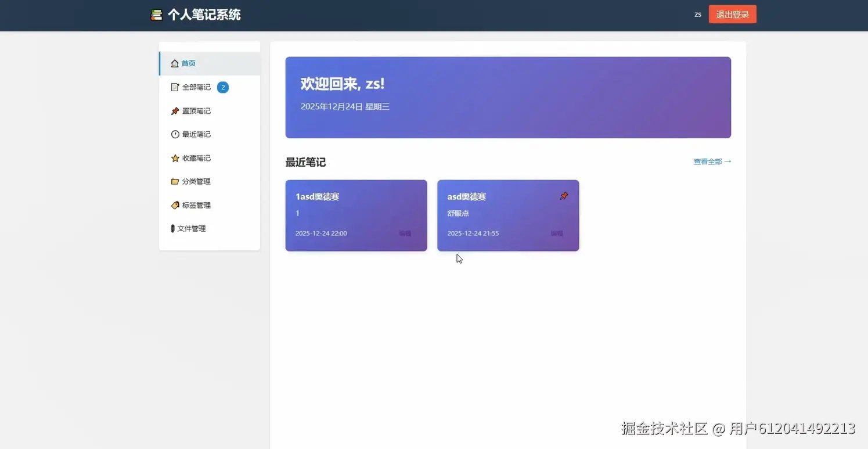Viewport: 868px width, 449px height.
Task: Click the pin icon on asd奥德赛 card
Action: point(563,196)
